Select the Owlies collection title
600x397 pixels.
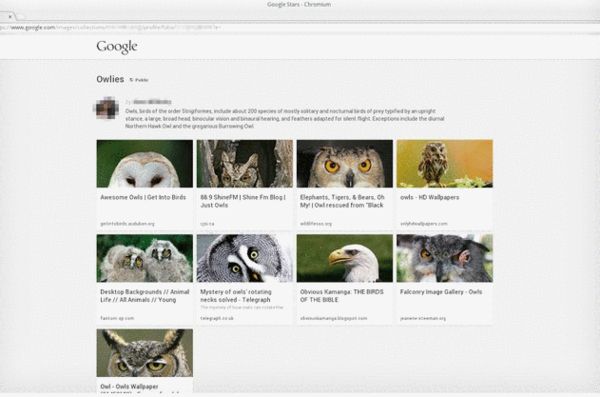pos(110,79)
